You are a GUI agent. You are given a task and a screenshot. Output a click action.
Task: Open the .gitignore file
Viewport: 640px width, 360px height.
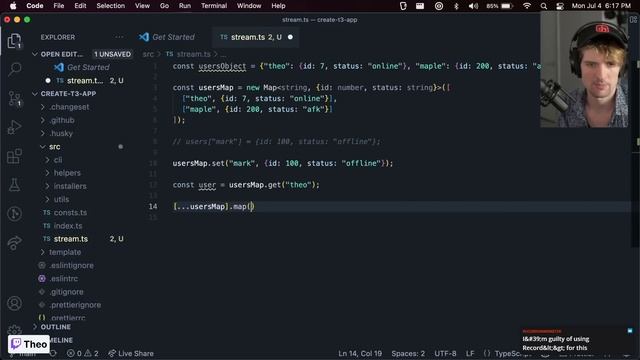tap(67, 292)
